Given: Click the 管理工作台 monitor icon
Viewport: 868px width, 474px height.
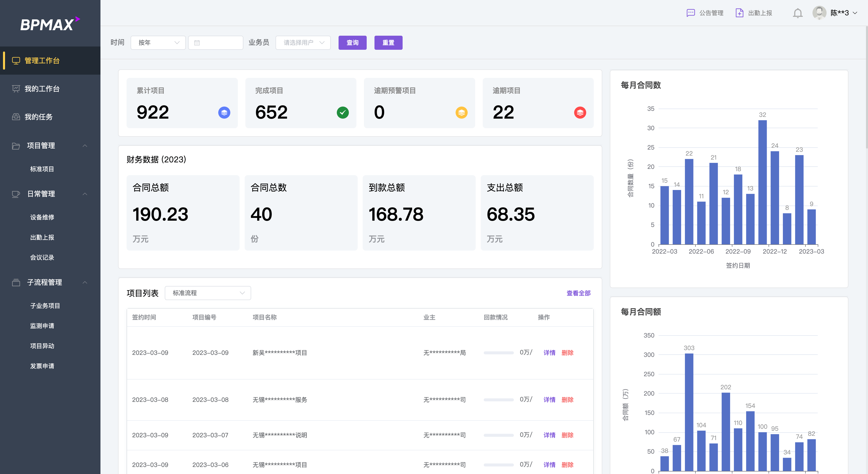Looking at the screenshot, I should [16, 61].
